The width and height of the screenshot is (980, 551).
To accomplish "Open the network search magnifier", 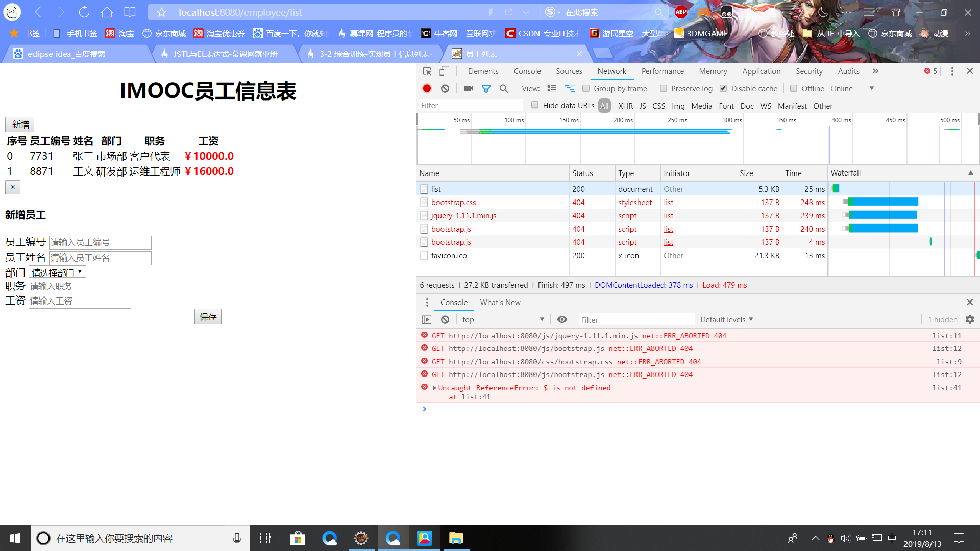I will (504, 88).
